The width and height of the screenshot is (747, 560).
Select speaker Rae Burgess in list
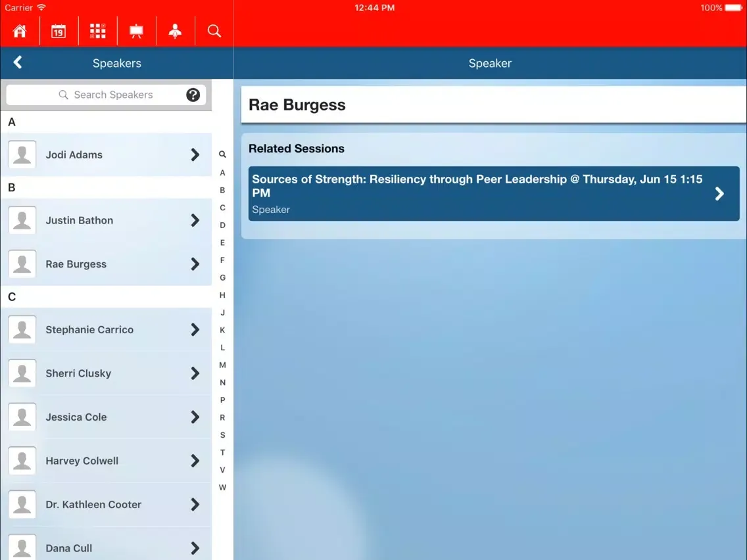coord(107,264)
